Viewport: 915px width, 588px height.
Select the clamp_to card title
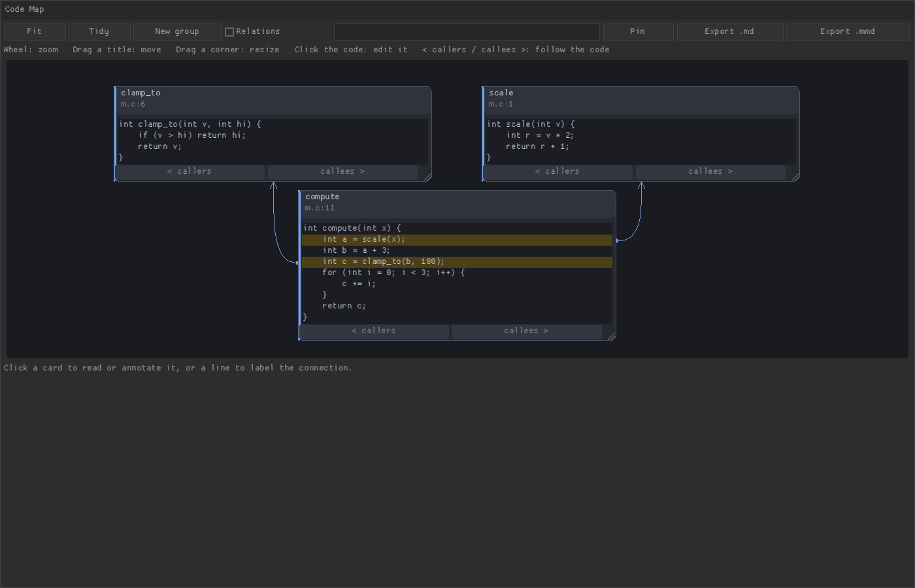(x=141, y=93)
